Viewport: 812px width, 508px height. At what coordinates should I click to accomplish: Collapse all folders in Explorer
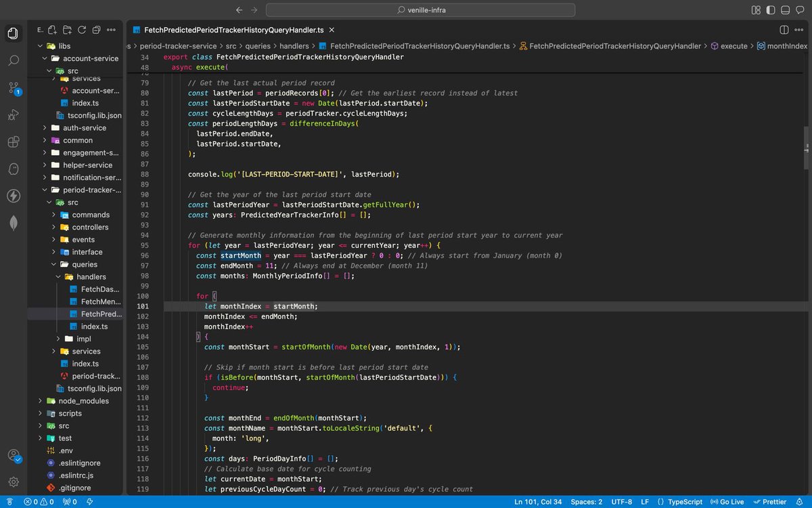(96, 30)
